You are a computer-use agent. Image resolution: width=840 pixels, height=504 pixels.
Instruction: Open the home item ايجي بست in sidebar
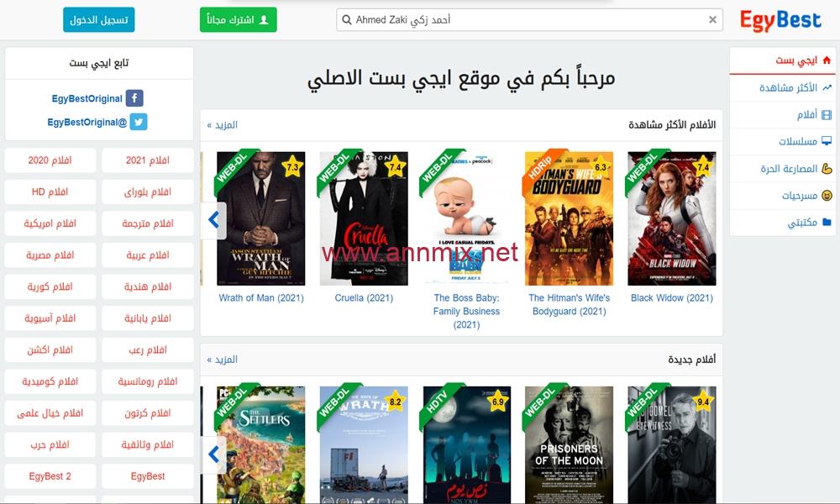tap(782, 60)
